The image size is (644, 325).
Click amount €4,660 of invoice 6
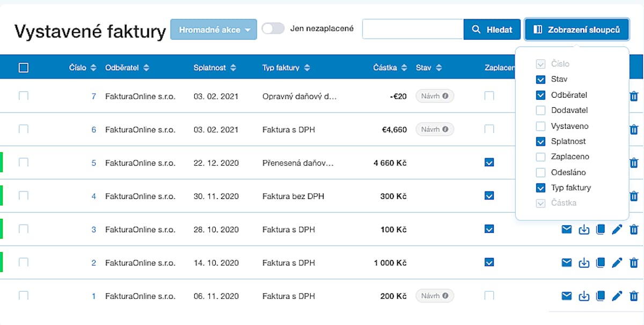click(x=394, y=130)
